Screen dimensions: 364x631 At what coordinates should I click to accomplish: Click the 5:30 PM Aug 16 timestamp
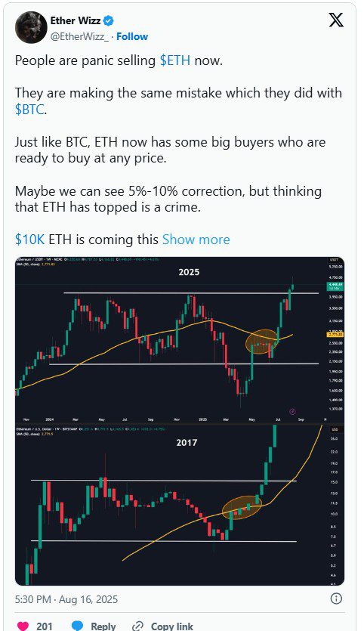pos(66,599)
